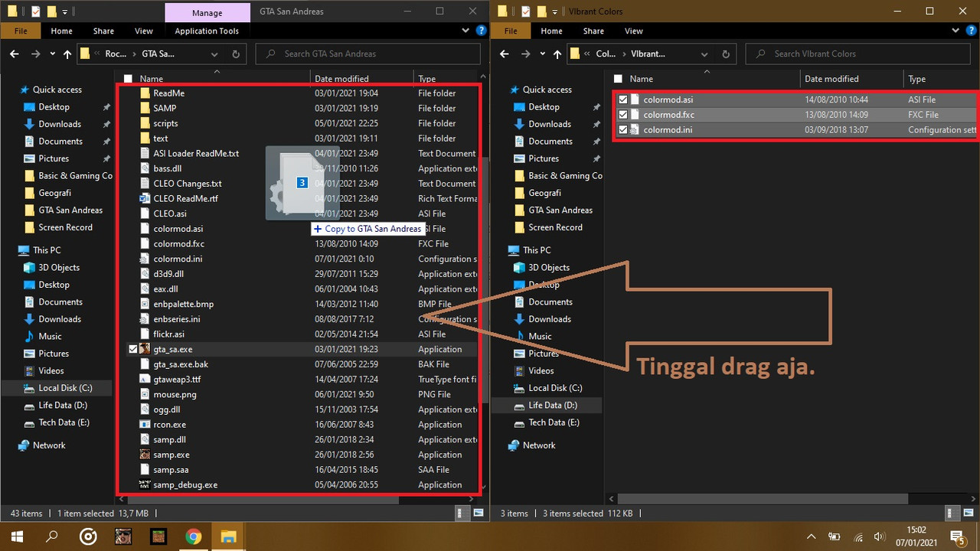
Task: Expand the ribbon in Vibrant Colors window
Action: pos(956,31)
